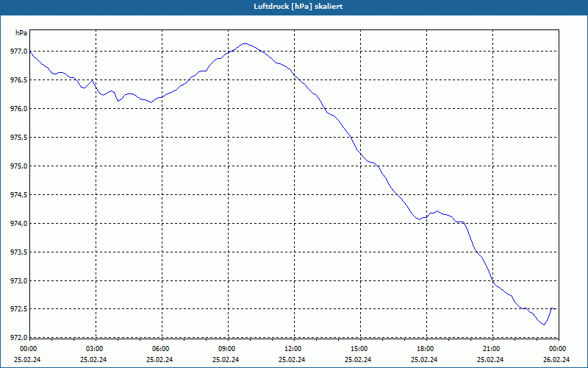588x368 pixels.
Task: Click the 06:00 time axis label
Action: coord(162,348)
